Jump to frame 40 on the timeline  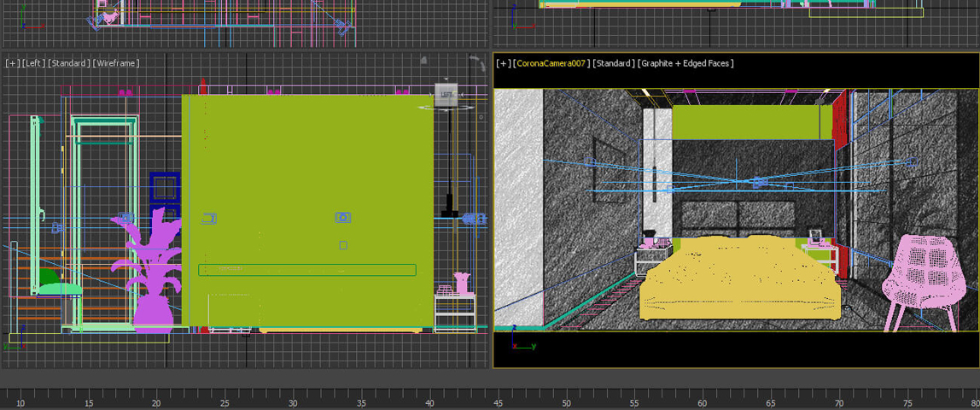(429, 403)
